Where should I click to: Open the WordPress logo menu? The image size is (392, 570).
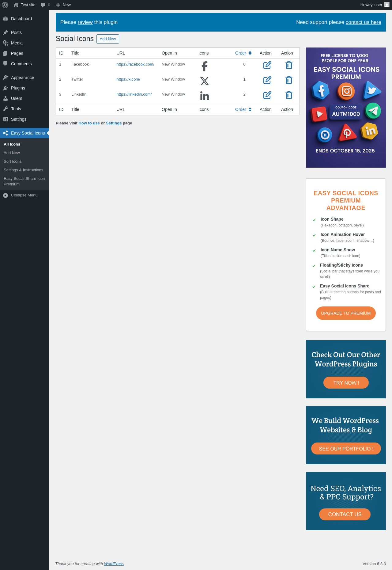pyautogui.click(x=5, y=5)
